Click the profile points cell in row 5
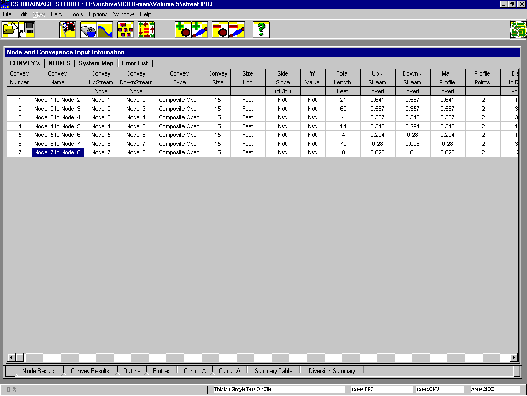This screenshot has width=527, height=396. click(x=483, y=135)
